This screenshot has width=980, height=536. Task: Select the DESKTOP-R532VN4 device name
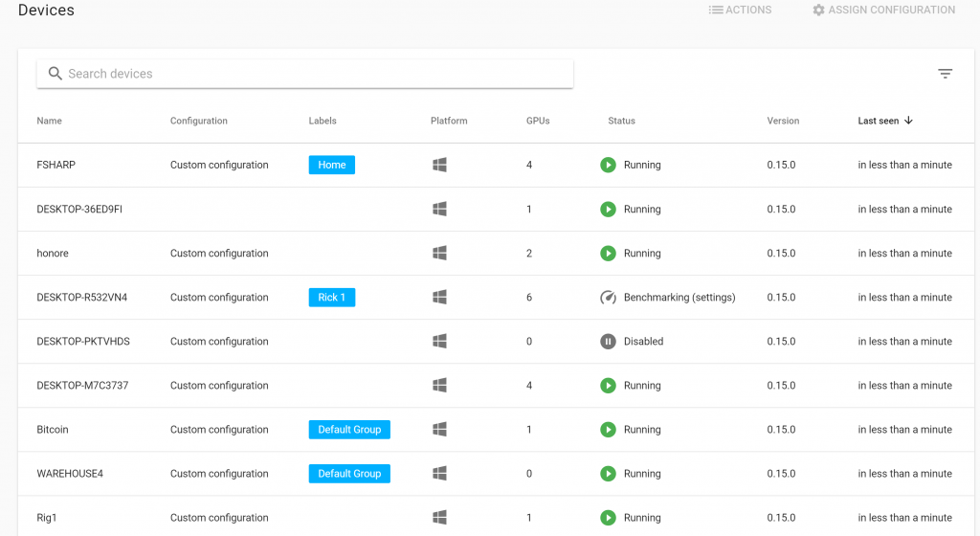[82, 298]
